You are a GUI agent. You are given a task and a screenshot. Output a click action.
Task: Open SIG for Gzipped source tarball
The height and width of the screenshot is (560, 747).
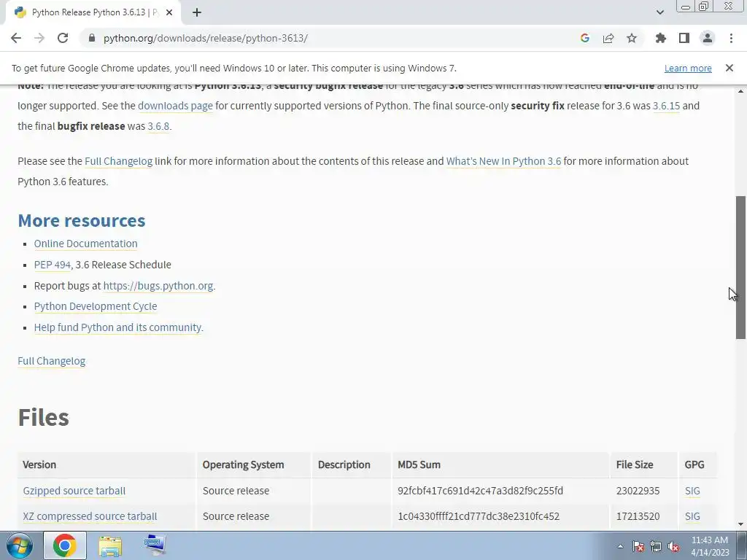[692, 491]
